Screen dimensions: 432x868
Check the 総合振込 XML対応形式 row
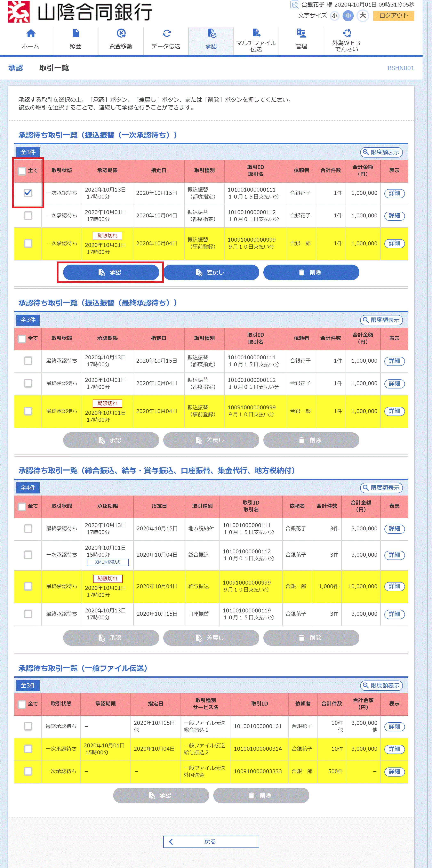[28, 555]
